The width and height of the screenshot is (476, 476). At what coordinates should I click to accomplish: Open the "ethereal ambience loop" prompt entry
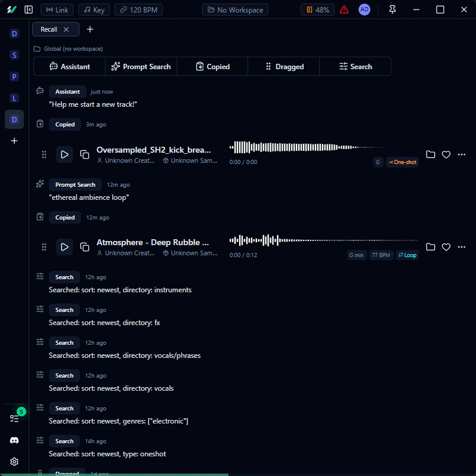(x=89, y=197)
